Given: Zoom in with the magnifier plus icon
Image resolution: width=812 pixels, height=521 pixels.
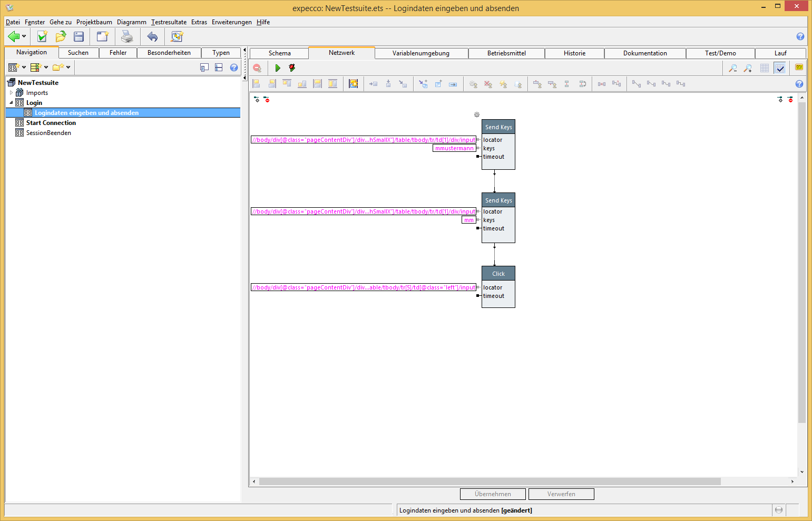Looking at the screenshot, I should point(748,68).
